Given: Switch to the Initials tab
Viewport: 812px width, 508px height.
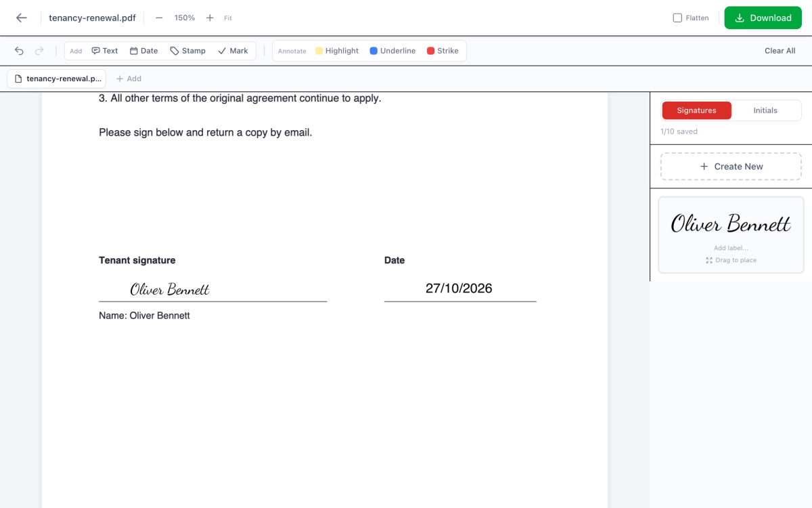Looking at the screenshot, I should point(765,110).
